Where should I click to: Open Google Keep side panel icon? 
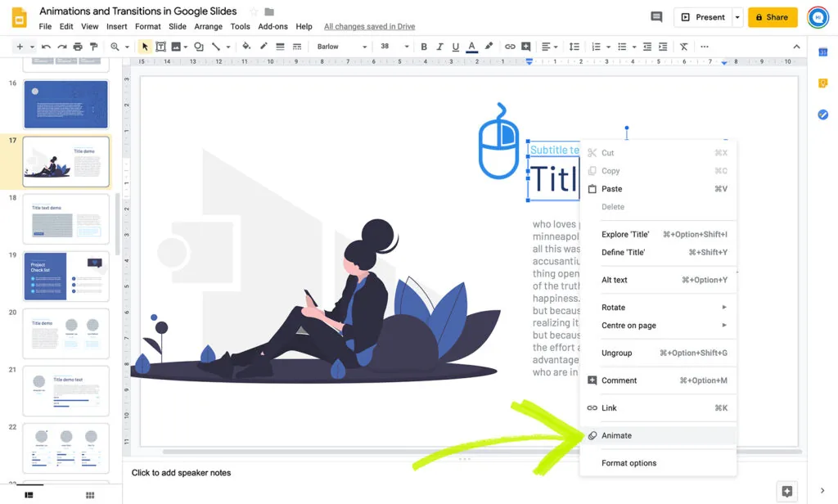[x=823, y=83]
